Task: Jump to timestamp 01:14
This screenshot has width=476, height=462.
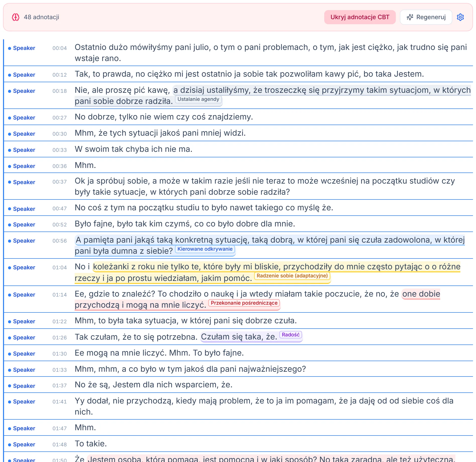Action: pos(59,295)
